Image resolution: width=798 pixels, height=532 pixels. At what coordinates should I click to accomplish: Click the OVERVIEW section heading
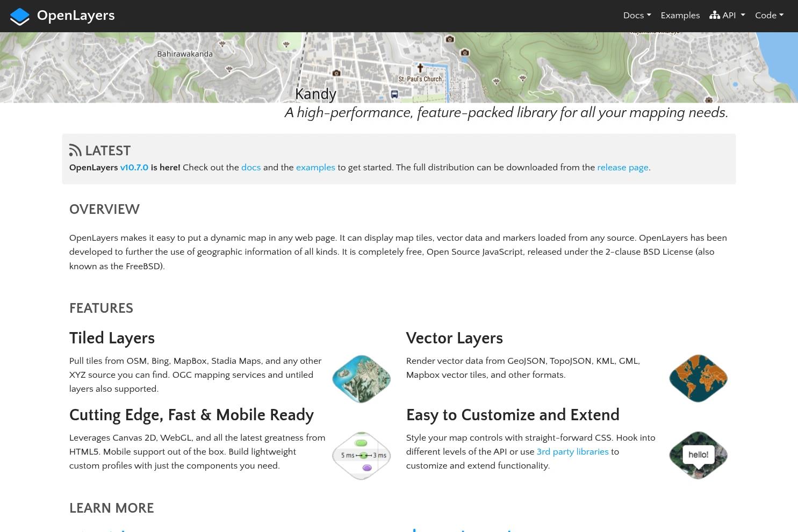pos(104,210)
